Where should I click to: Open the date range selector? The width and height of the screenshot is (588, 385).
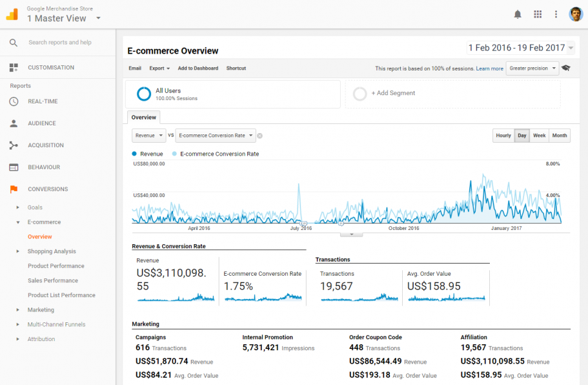coord(521,47)
